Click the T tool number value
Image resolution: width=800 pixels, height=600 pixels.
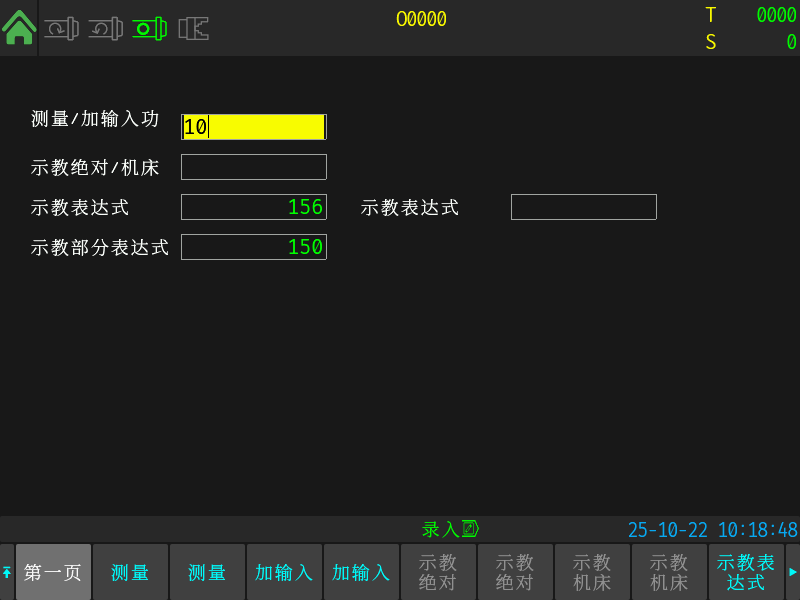pyautogui.click(x=775, y=15)
